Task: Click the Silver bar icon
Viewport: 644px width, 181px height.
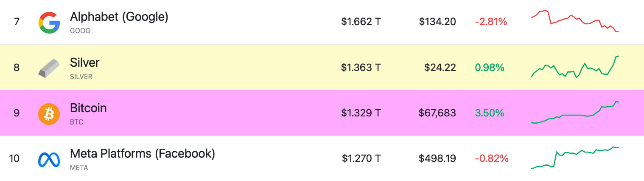Action: pos(49,68)
